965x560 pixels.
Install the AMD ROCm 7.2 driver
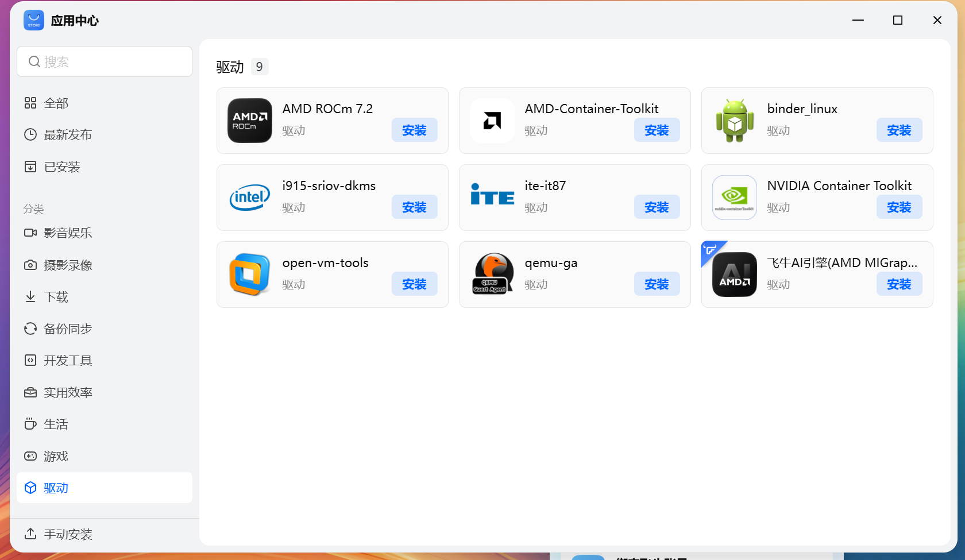point(414,130)
